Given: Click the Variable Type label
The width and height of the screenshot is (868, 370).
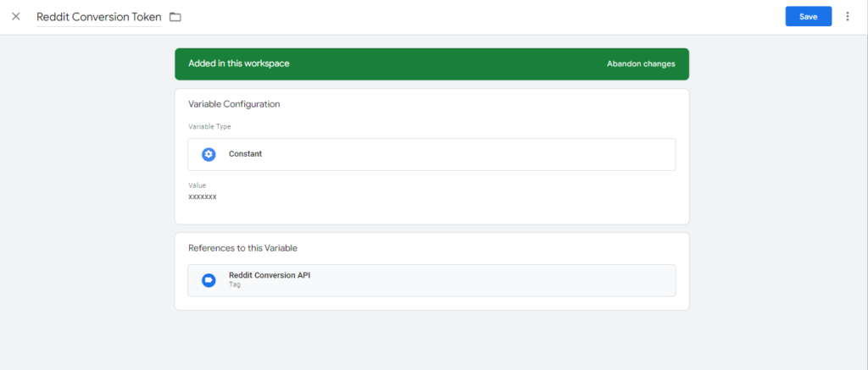Looking at the screenshot, I should coord(209,127).
